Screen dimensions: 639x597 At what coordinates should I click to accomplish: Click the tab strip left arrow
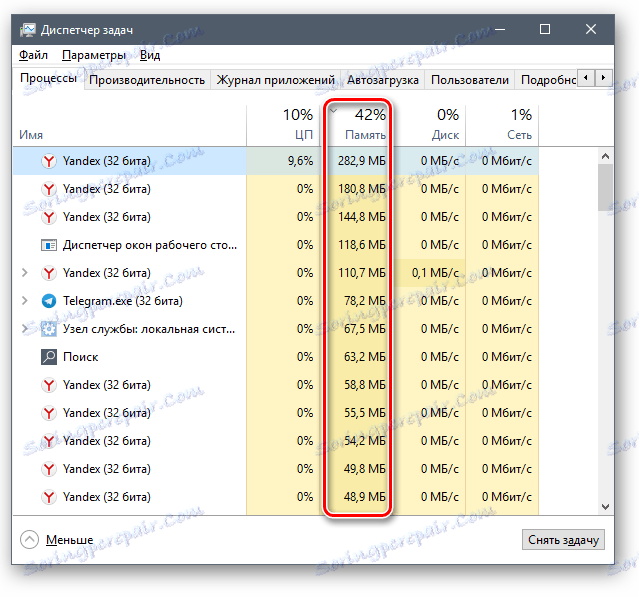tap(586, 77)
